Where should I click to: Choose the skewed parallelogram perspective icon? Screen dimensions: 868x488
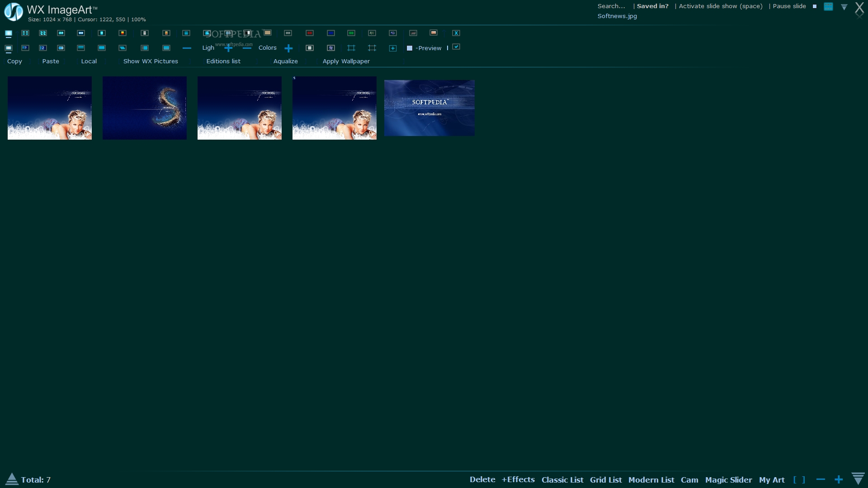(x=123, y=48)
